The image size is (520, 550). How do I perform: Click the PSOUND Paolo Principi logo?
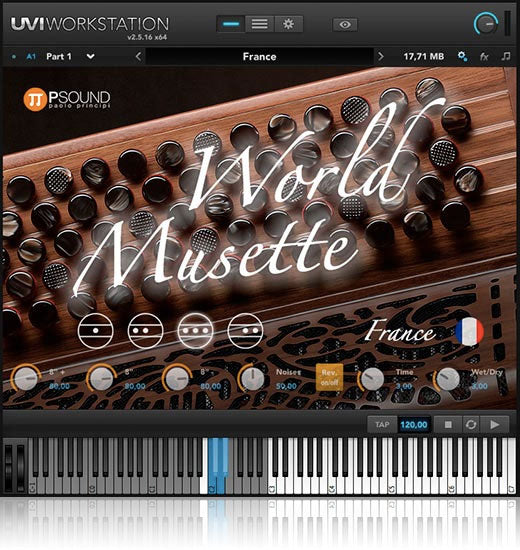click(67, 99)
